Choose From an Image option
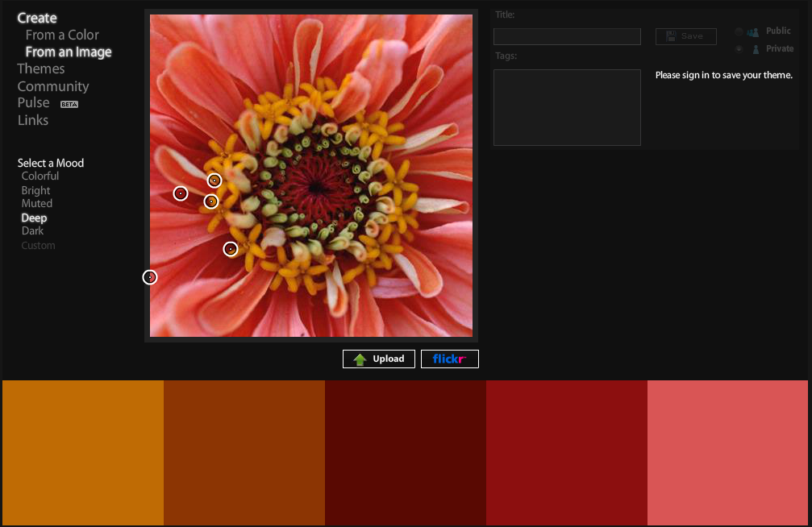Image resolution: width=812 pixels, height=527 pixels. (69, 52)
